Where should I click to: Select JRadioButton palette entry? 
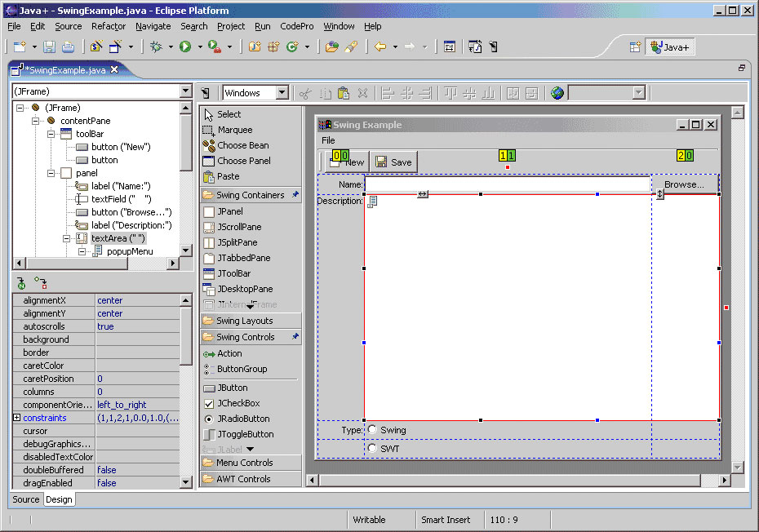pos(237,419)
